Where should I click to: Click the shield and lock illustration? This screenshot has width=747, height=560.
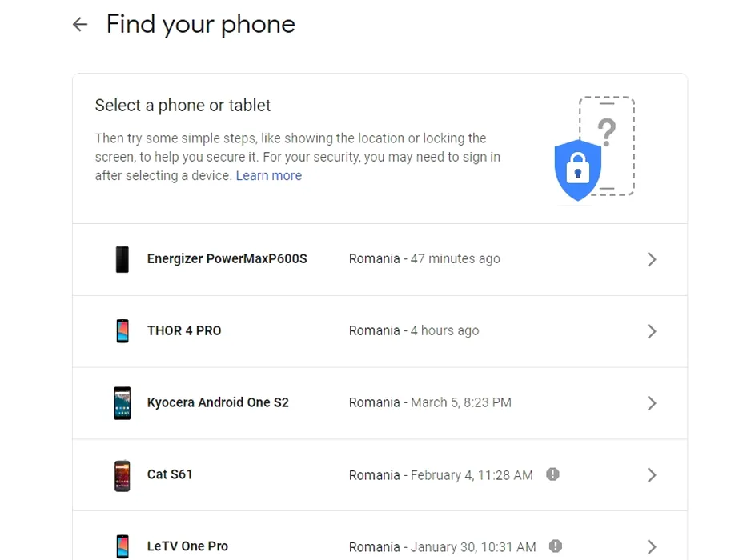click(594, 149)
